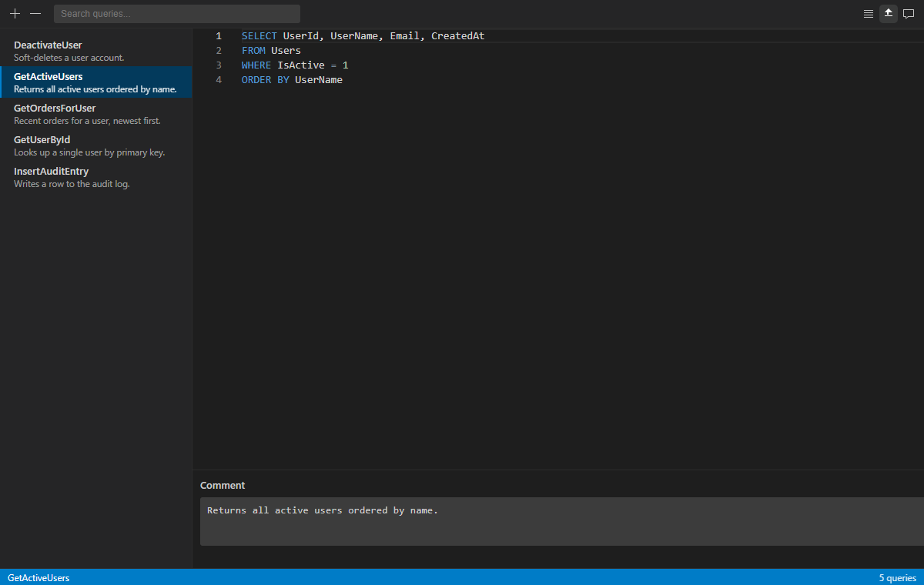Click 'CreatedAt' column name in the SQL
This screenshot has height=585, width=924.
458,36
